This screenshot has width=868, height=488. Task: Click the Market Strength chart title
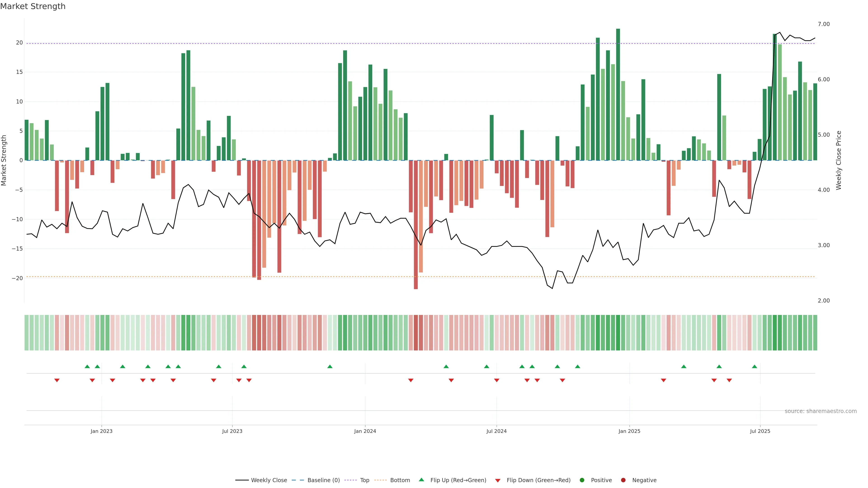[33, 6]
